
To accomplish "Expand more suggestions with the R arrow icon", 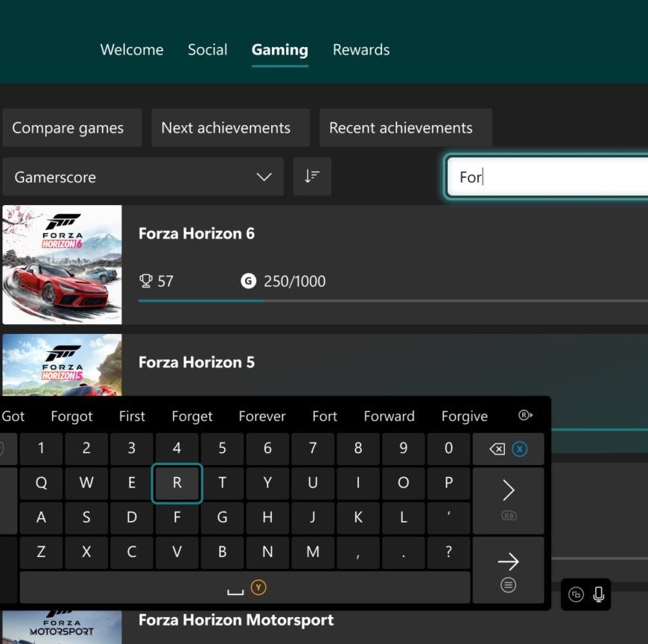I will tap(526, 415).
